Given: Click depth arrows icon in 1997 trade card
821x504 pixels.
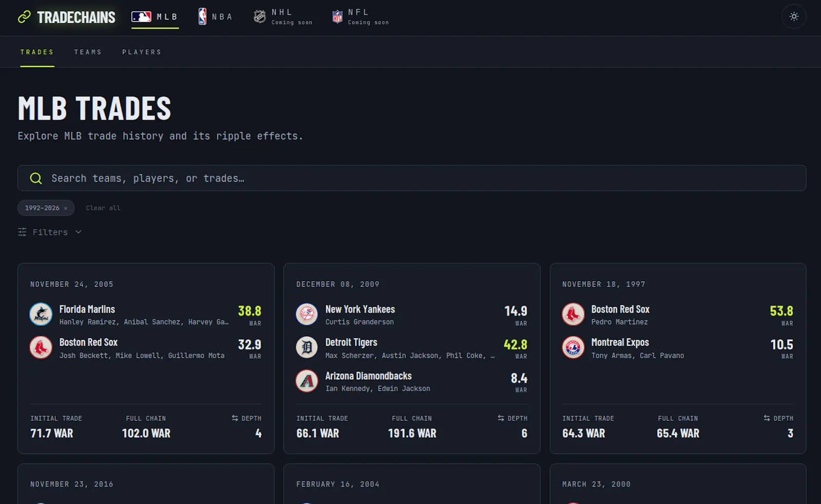Looking at the screenshot, I should point(767,418).
